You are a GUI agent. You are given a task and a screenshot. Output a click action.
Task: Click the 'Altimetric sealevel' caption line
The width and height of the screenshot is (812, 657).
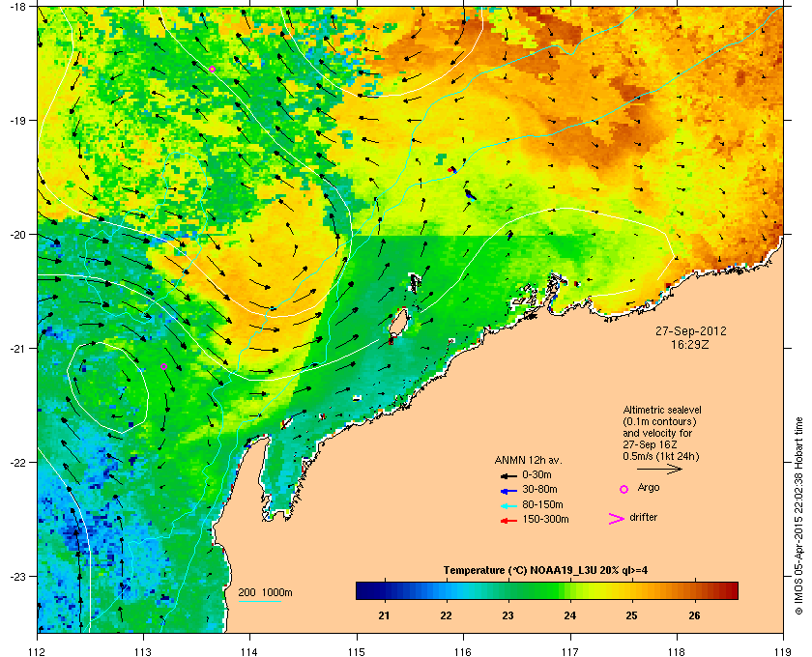(662, 410)
